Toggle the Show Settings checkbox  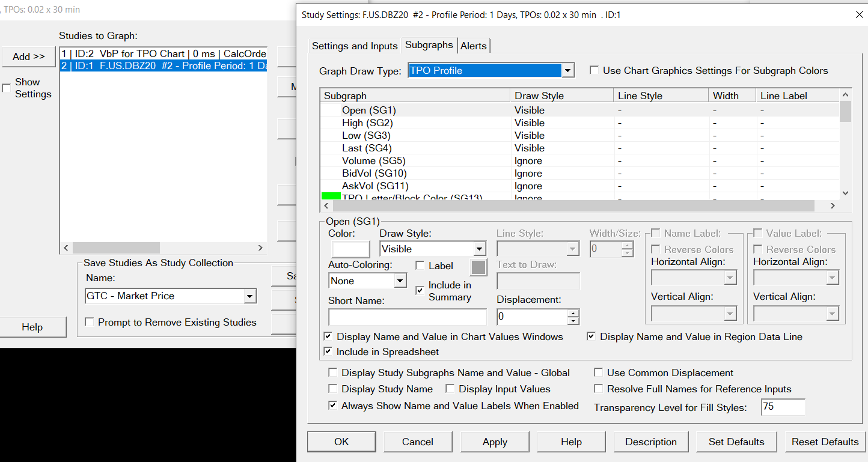tap(7, 88)
